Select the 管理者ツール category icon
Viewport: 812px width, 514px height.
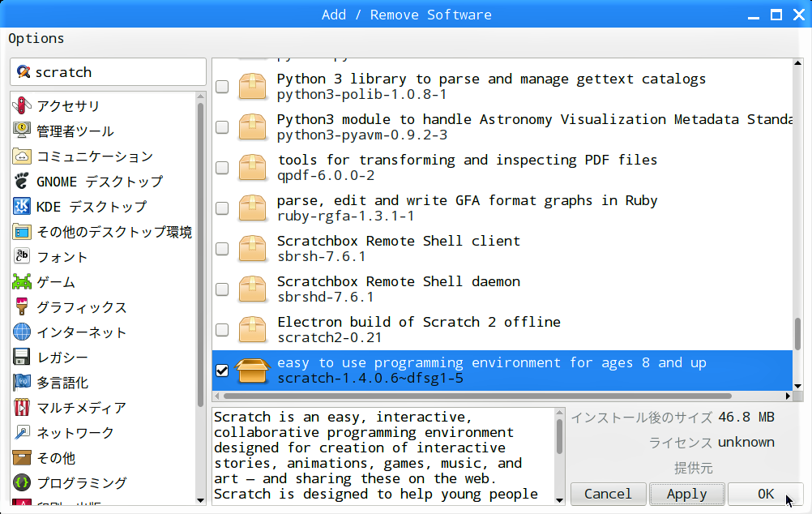pos(22,131)
